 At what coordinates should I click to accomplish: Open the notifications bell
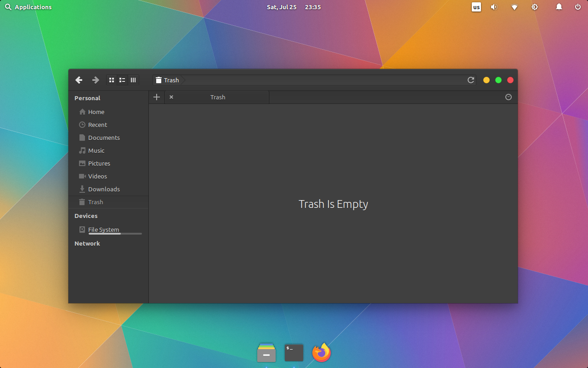coord(559,7)
